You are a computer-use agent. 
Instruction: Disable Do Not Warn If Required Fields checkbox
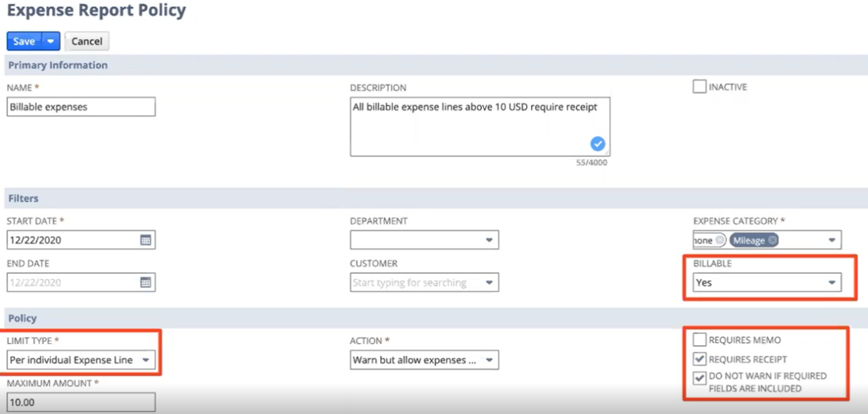[699, 378]
